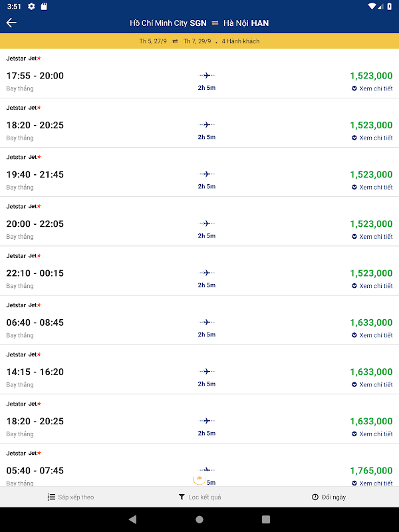399x532 pixels.
Task: Tap the date and passengers summary bar
Action: (x=199, y=41)
